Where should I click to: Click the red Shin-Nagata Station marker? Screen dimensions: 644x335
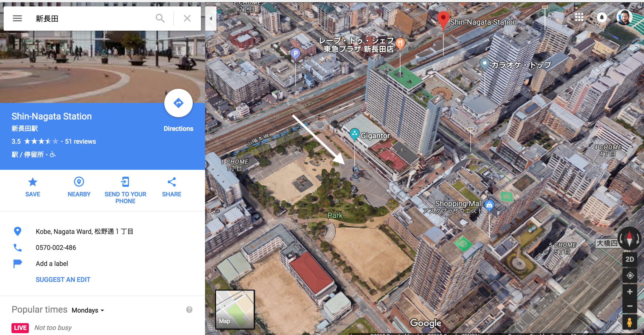443,21
